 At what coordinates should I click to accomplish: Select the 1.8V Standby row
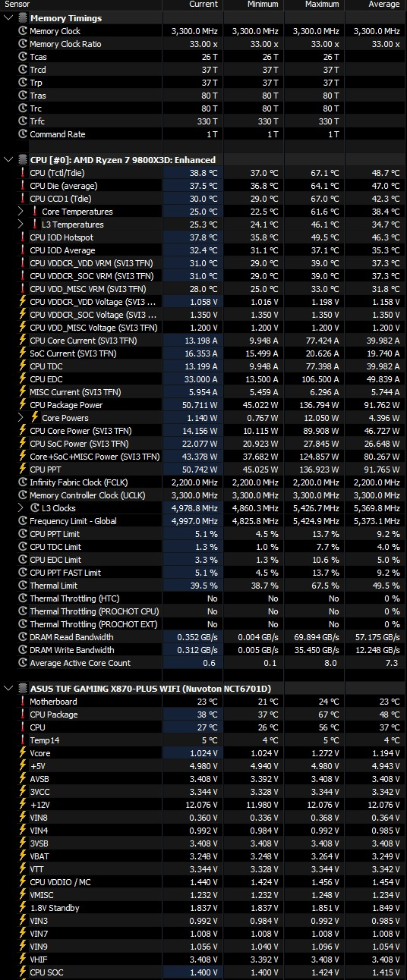[204, 908]
